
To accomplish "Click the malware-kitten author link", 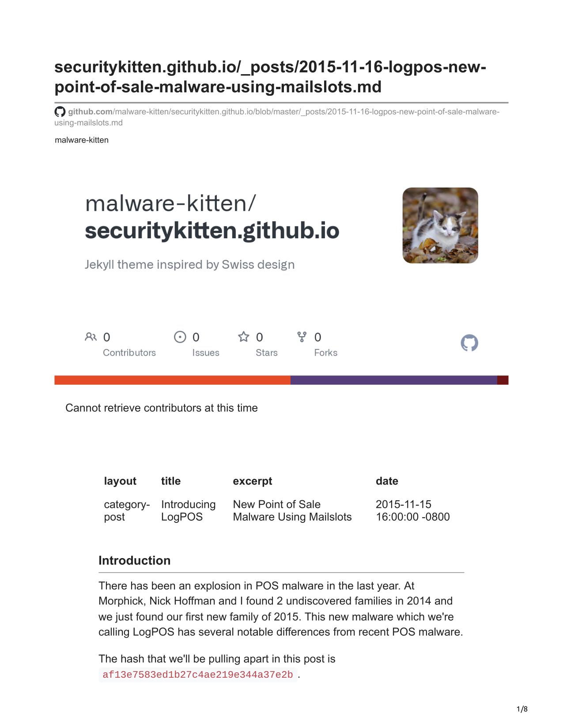I will coord(82,140).
